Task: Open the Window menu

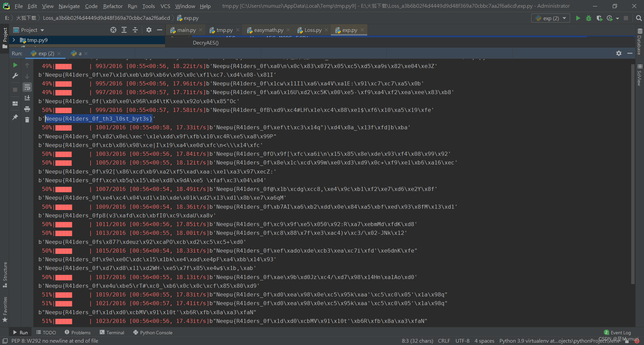Action: coord(185,6)
